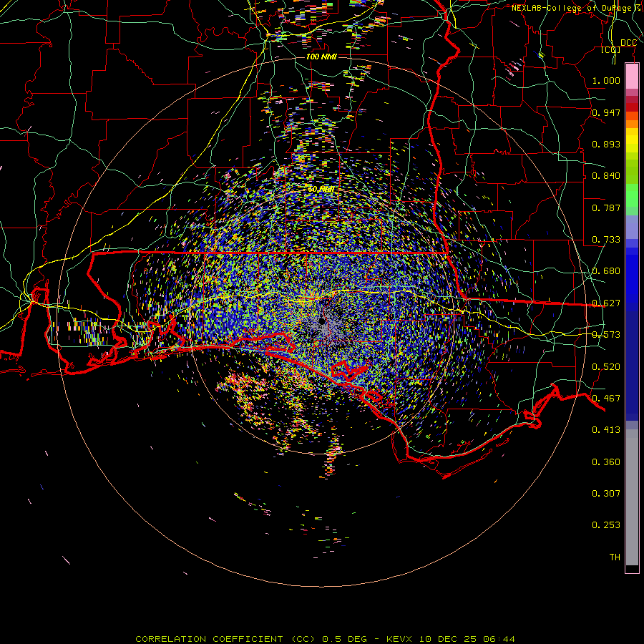
Task: Select the 0.413 legend value
Action: (x=606, y=430)
